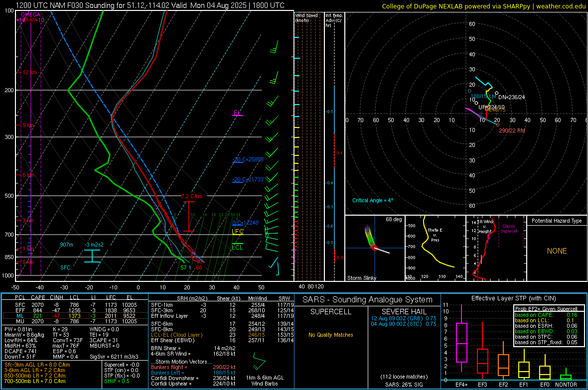Click the green 57 surface dewpoint value
588x390 pixels.
(183, 267)
